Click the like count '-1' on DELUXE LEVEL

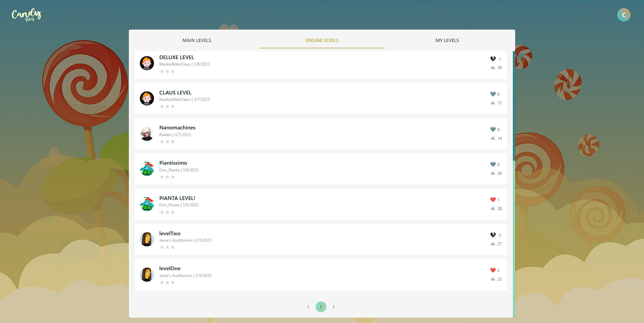pyautogui.click(x=499, y=59)
